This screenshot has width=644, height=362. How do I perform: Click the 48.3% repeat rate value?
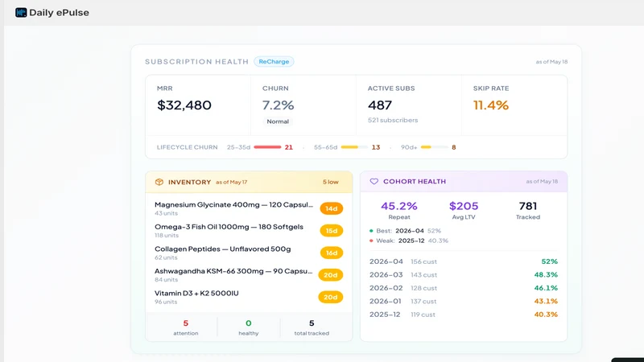(x=546, y=274)
